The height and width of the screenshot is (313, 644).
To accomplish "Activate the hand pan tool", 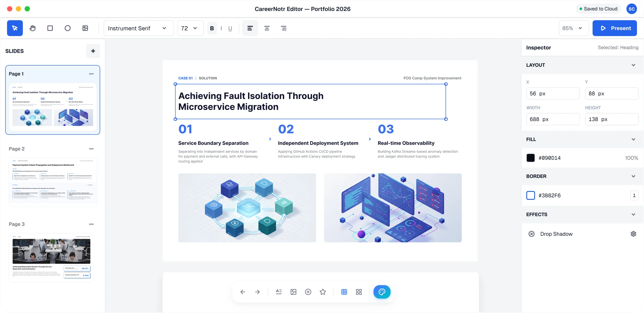I will click(33, 28).
